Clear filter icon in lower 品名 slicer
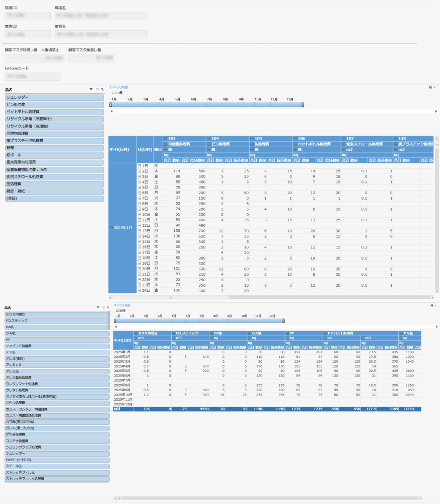440x504 pixels. [108, 307]
